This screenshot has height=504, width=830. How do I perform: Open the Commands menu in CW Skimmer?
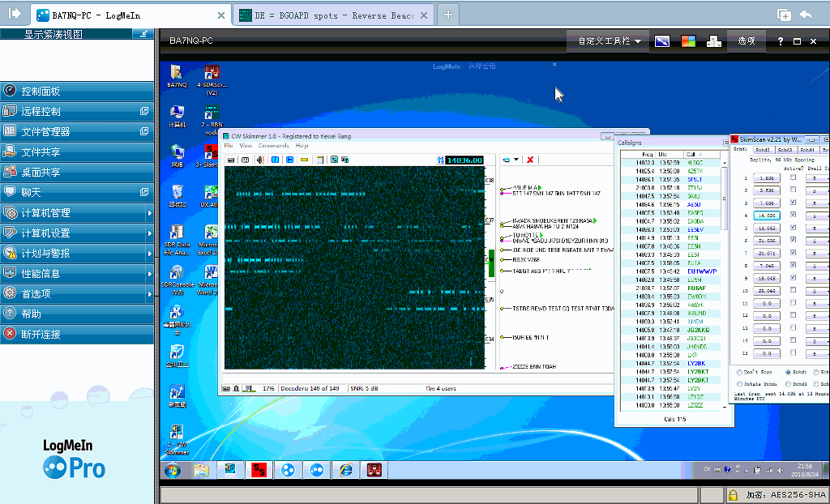point(274,146)
